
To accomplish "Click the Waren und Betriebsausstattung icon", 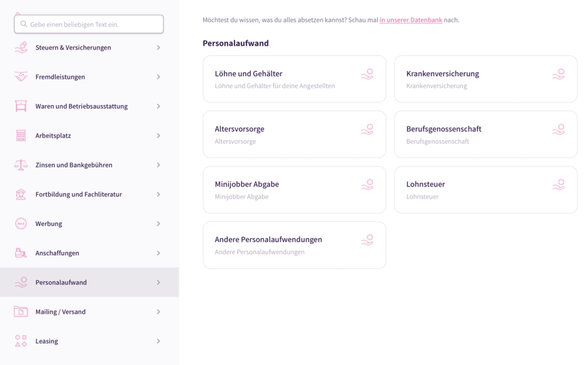I will [x=21, y=106].
